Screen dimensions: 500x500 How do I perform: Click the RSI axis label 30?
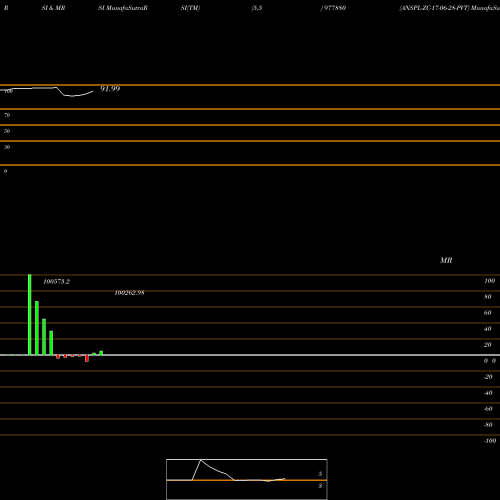7,147
